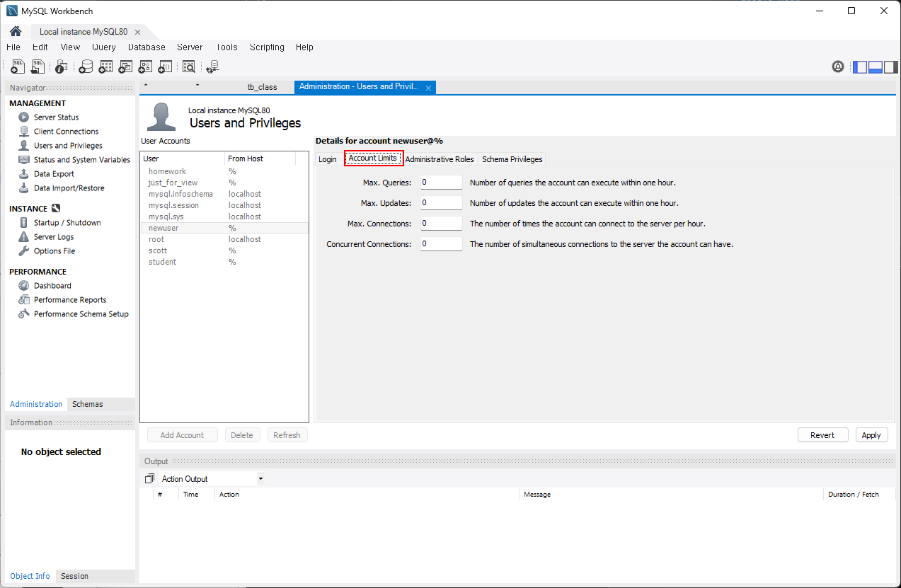901x588 pixels.
Task: Open SQL script file toolbar icon
Action: click(38, 67)
